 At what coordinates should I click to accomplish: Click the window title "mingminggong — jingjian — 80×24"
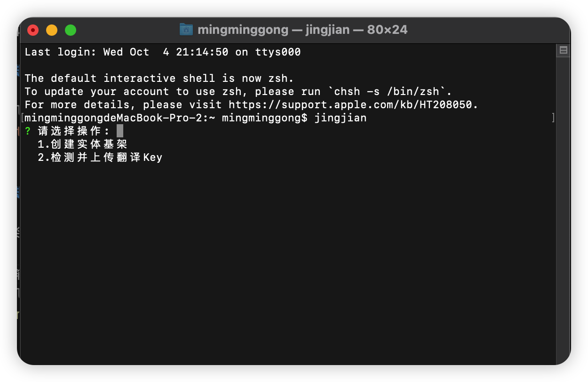(x=302, y=30)
